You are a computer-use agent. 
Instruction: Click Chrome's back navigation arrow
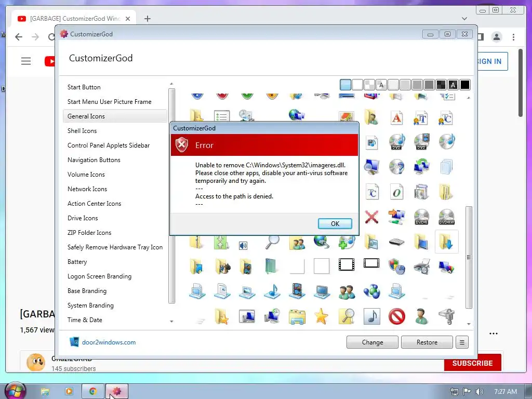[x=19, y=37]
